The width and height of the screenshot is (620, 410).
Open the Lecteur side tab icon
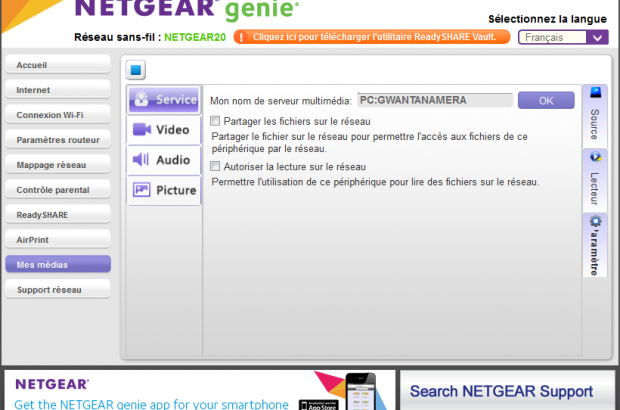coord(594,157)
